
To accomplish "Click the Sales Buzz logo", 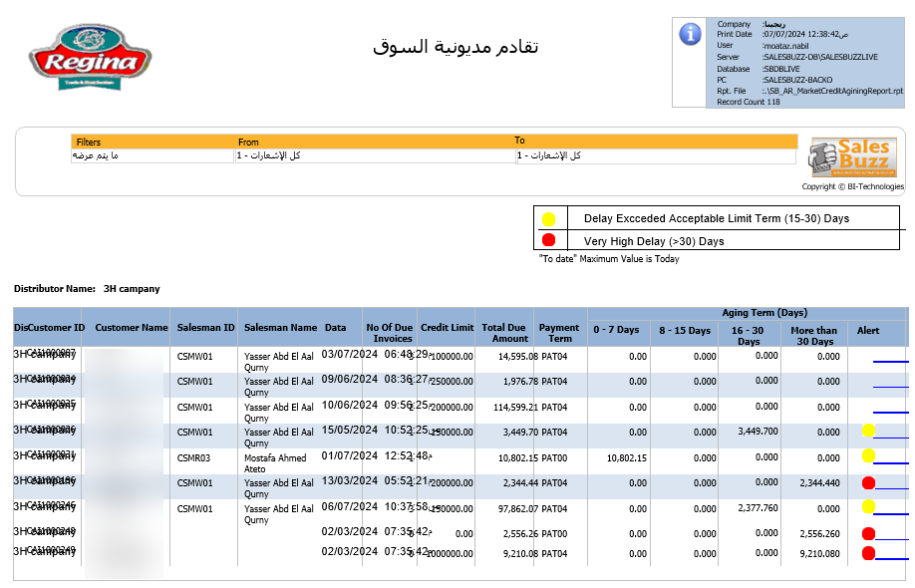I will (852, 156).
